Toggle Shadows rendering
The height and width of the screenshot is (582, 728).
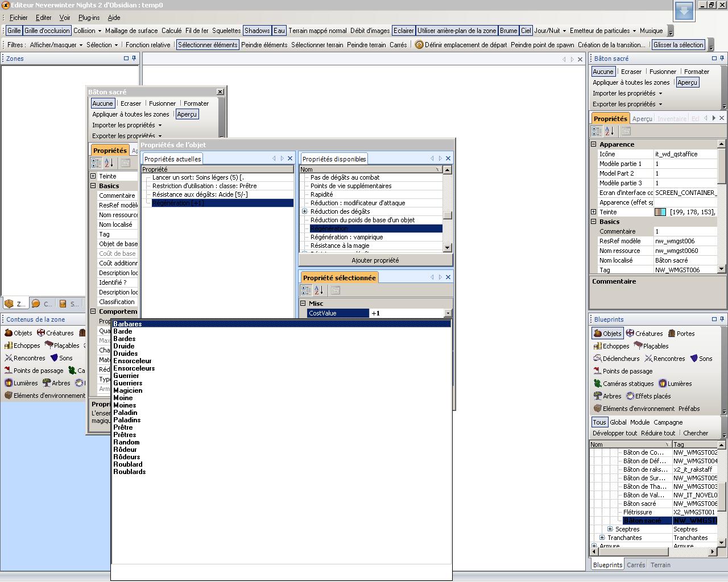(257, 31)
